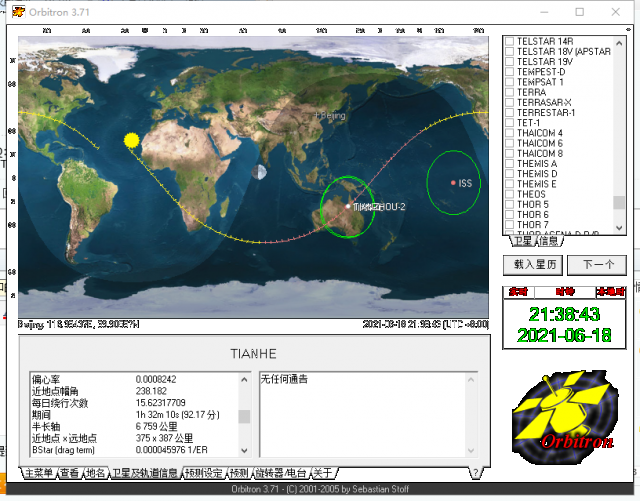
Task: Switch to the 卫星 tab
Action: point(523,241)
